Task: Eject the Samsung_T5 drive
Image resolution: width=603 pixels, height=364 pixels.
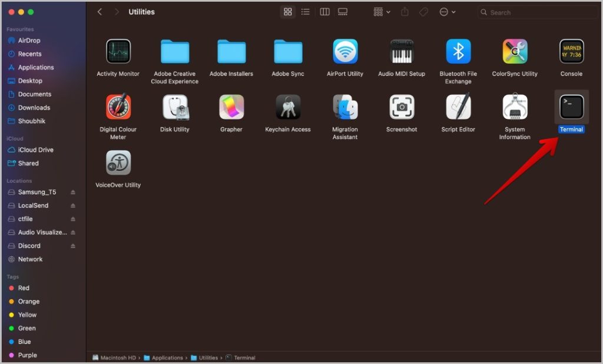Action: 73,193
